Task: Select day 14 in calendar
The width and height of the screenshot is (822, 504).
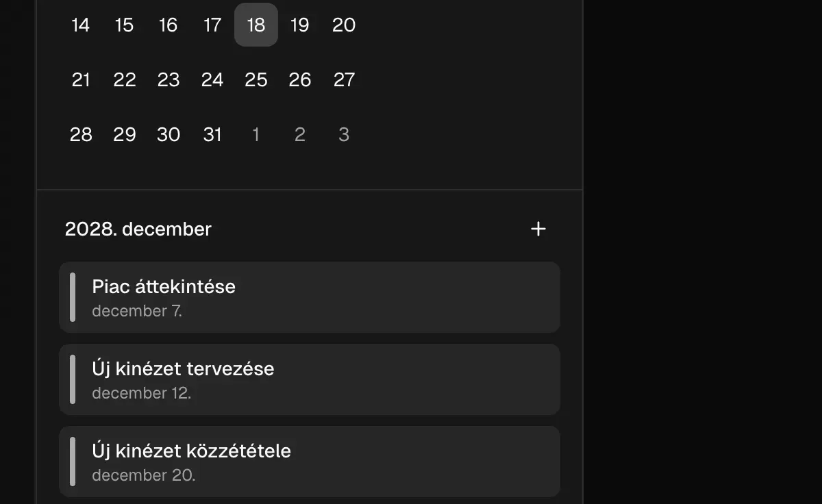Action: [x=81, y=25]
